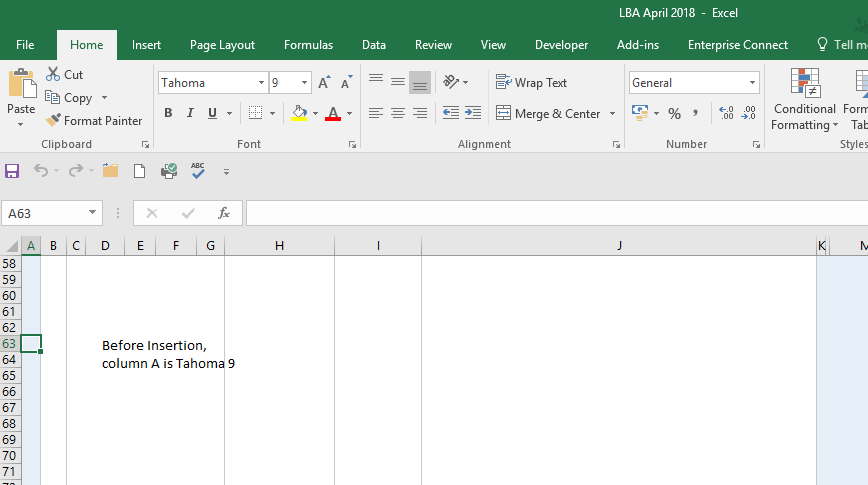The height and width of the screenshot is (485, 868).
Task: Launch the Font dialog box launcher
Action: 352,145
